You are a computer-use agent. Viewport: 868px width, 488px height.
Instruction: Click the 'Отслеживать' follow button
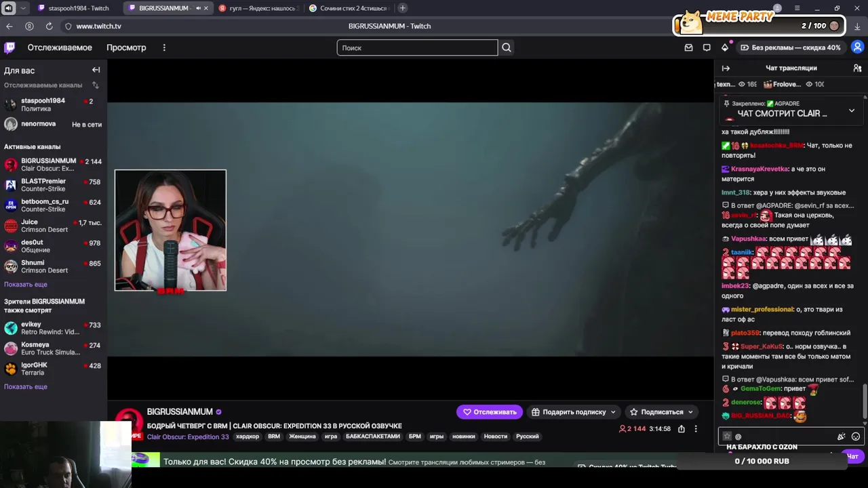point(489,411)
